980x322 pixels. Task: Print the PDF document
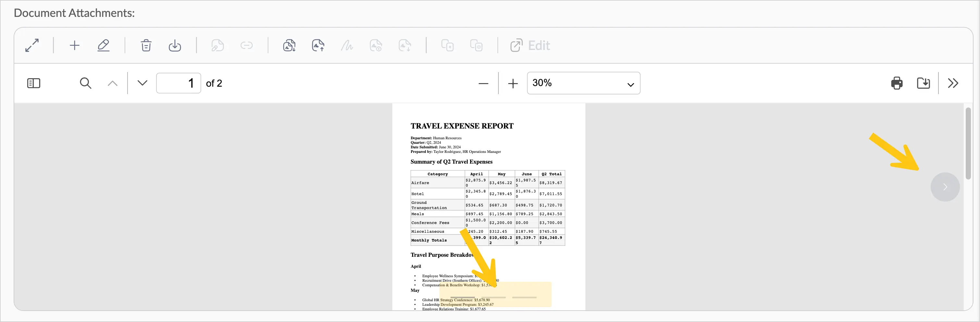click(897, 83)
